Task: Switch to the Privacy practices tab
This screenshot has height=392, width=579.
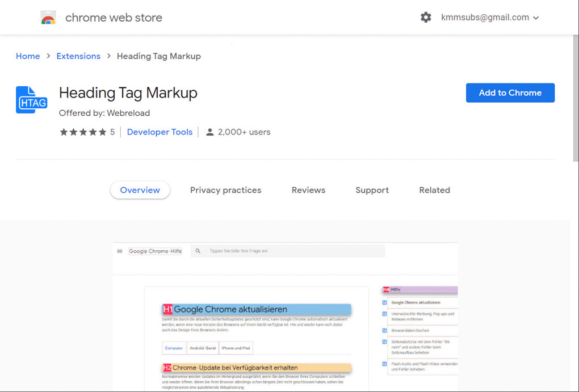Action: [x=225, y=190]
